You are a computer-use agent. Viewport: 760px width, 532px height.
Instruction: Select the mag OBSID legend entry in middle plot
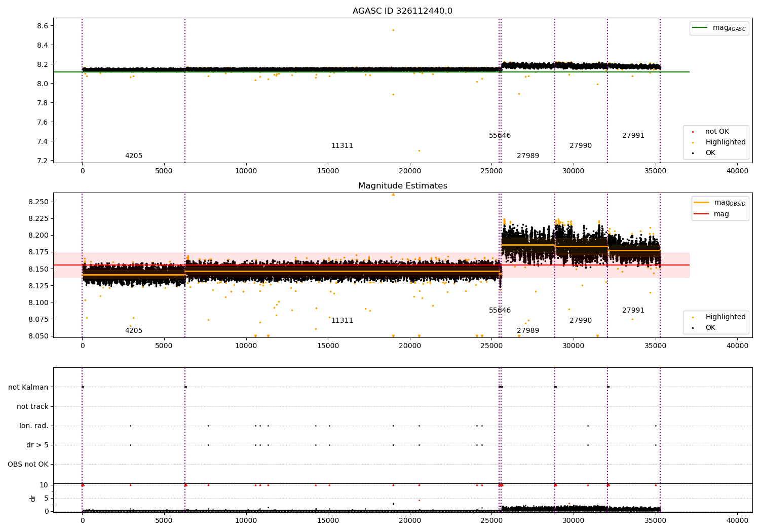coord(720,203)
